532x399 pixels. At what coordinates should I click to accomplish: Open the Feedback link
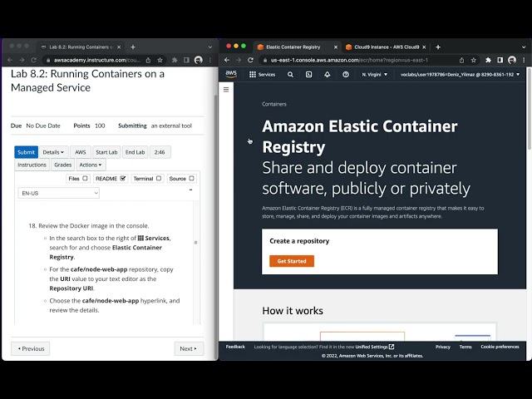pyautogui.click(x=235, y=347)
